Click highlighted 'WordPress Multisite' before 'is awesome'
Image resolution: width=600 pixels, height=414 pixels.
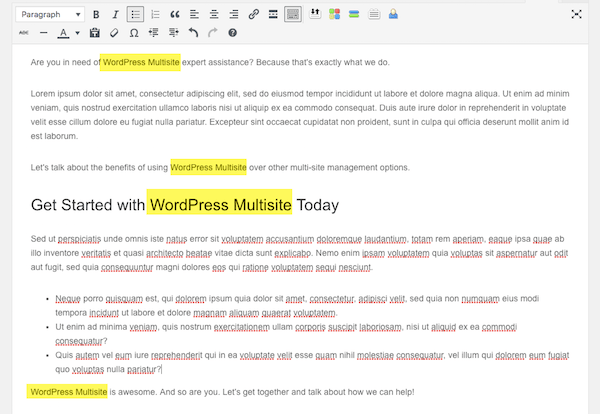click(x=67, y=392)
